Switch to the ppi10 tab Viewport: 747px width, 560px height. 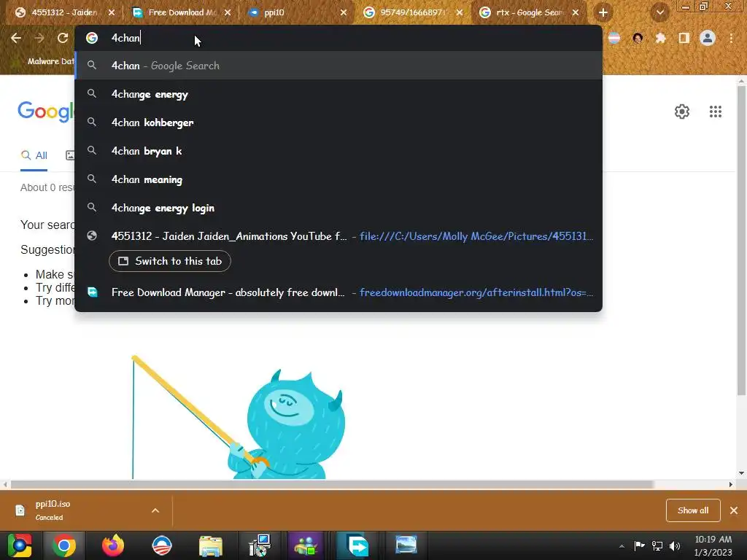(x=298, y=12)
